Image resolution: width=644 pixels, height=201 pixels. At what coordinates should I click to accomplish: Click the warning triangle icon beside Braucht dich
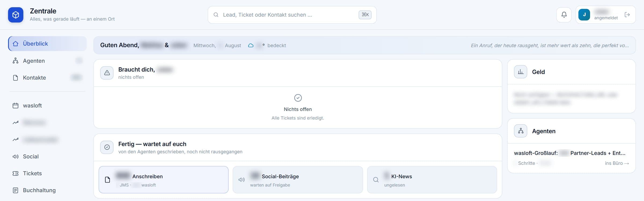click(107, 73)
